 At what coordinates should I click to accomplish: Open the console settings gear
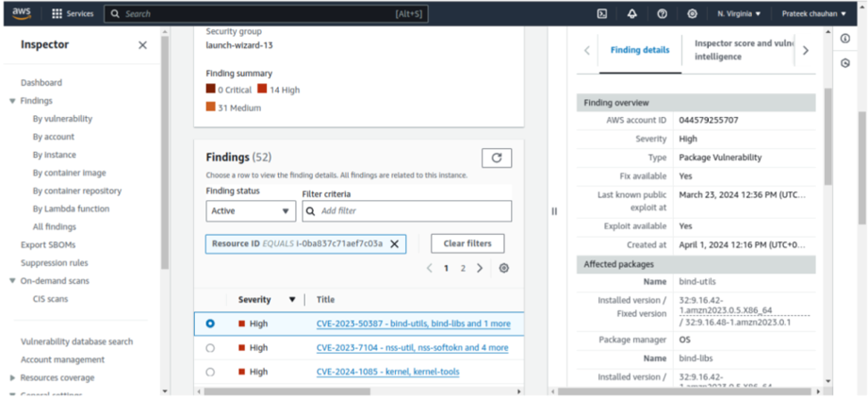point(692,14)
